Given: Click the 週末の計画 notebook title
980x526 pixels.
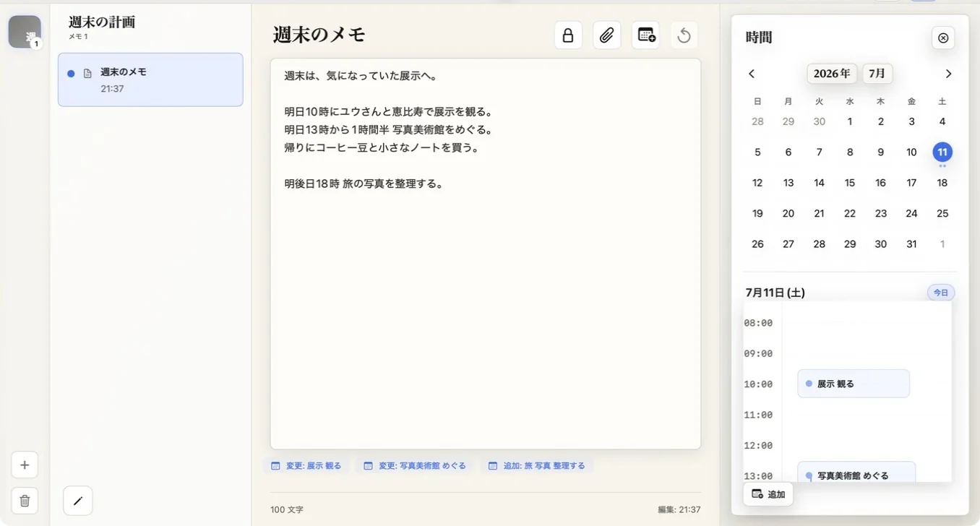Looking at the screenshot, I should click(102, 22).
